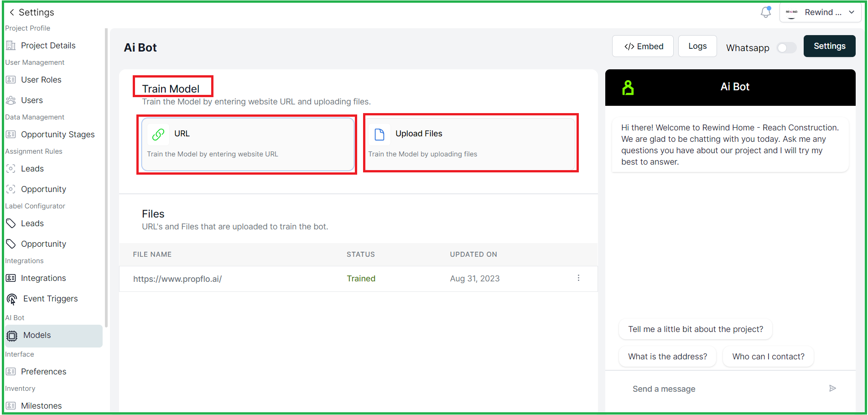Click the Event Triggers pointer icon
This screenshot has height=415, width=868.
tap(12, 299)
